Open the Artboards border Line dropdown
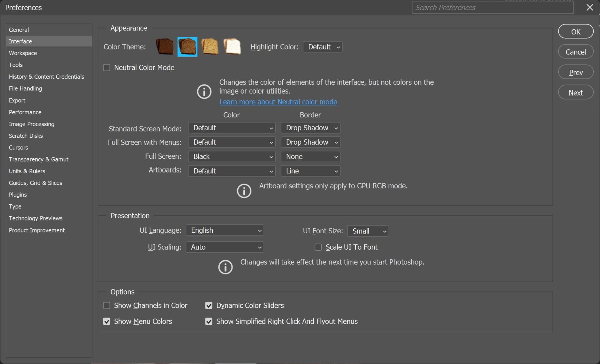The width and height of the screenshot is (600, 364). (310, 171)
